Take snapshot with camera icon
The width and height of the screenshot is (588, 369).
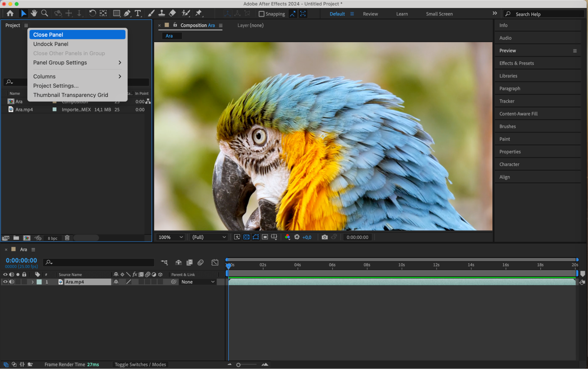pos(324,237)
